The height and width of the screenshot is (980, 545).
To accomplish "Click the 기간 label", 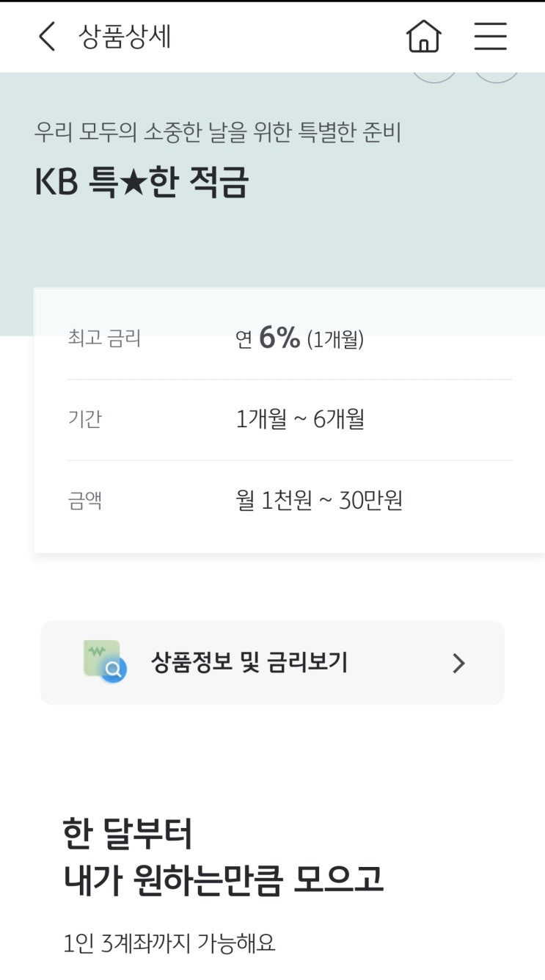I will (85, 420).
